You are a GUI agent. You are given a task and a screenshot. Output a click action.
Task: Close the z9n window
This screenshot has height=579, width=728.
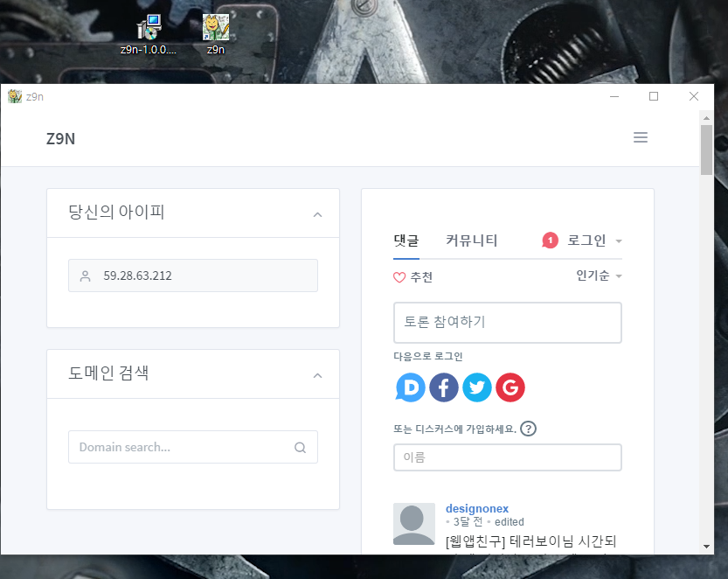pos(694,96)
